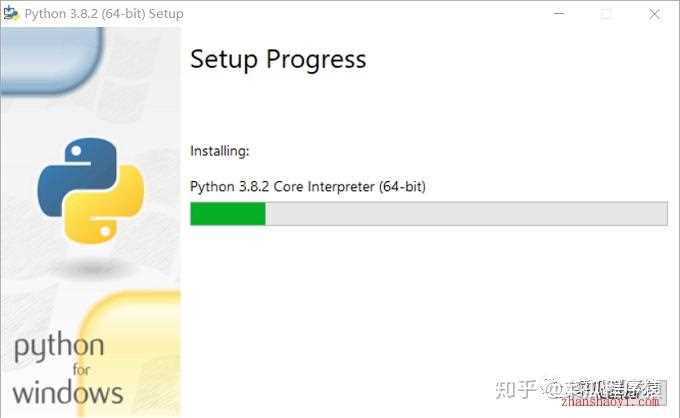This screenshot has height=418, width=680.
Task: Click the zhanshaoyi.com watermark link
Action: click(610, 402)
